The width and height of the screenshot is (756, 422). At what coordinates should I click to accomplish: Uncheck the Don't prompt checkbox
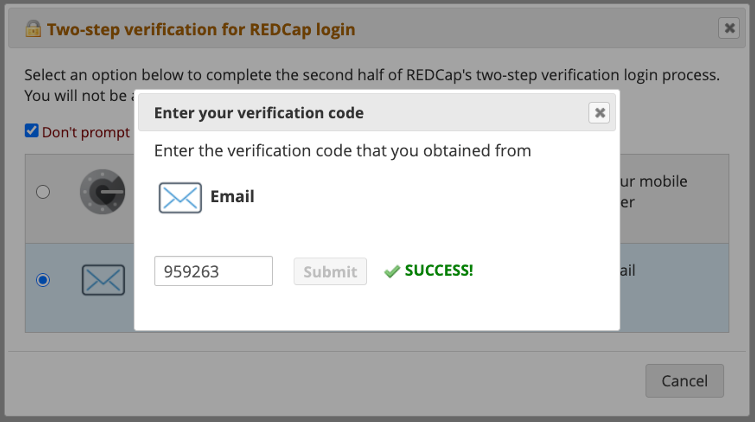click(32, 131)
